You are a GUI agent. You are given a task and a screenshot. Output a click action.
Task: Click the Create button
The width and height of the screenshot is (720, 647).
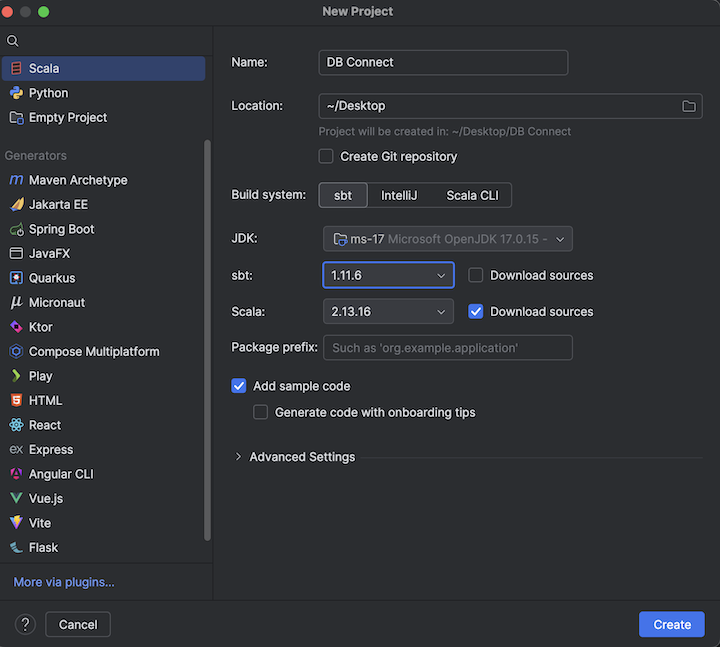pos(672,624)
